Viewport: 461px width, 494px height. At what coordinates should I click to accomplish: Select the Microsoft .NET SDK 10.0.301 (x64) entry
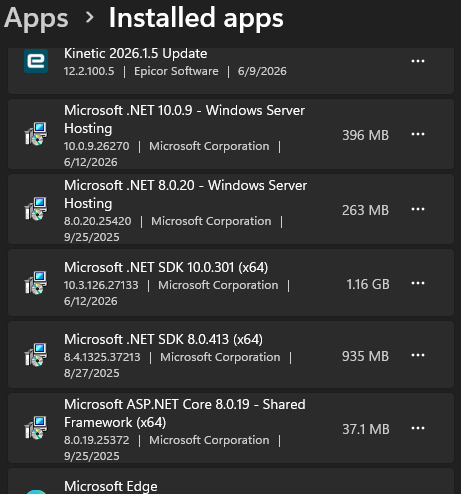point(231,283)
